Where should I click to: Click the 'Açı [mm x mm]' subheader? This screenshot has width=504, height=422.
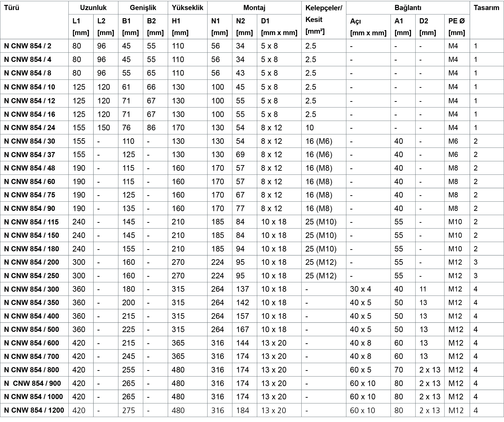pos(368,27)
